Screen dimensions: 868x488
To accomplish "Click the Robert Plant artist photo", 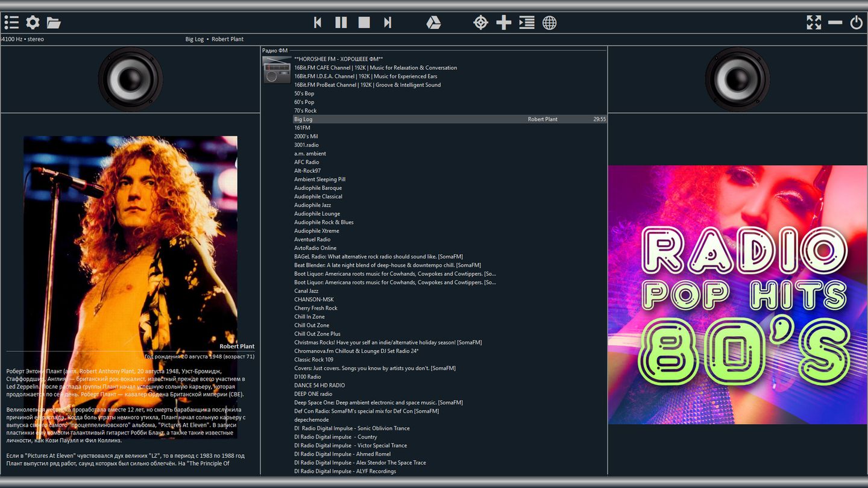I will [130, 241].
